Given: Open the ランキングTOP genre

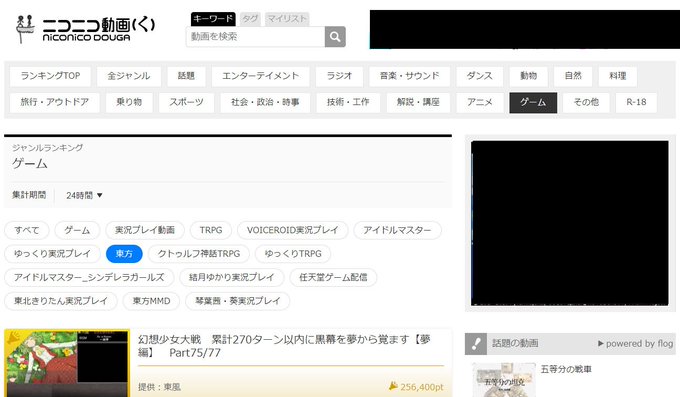Looking at the screenshot, I should pos(50,76).
